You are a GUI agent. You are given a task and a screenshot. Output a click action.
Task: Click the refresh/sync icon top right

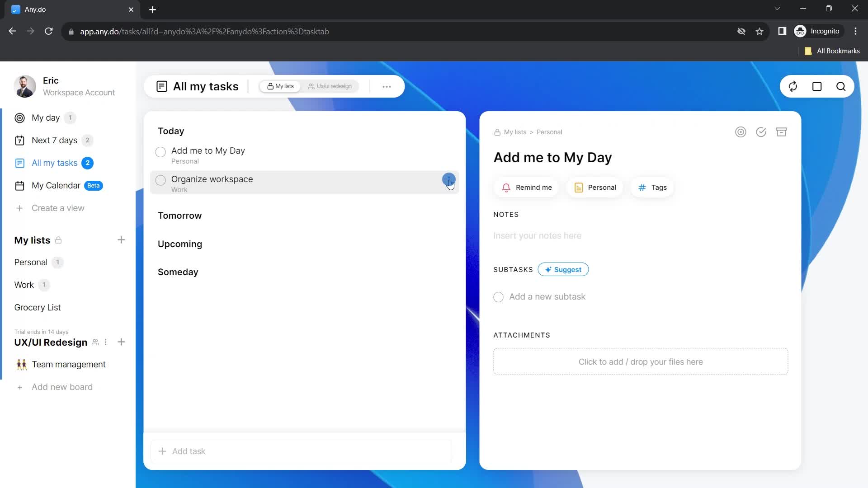click(793, 86)
